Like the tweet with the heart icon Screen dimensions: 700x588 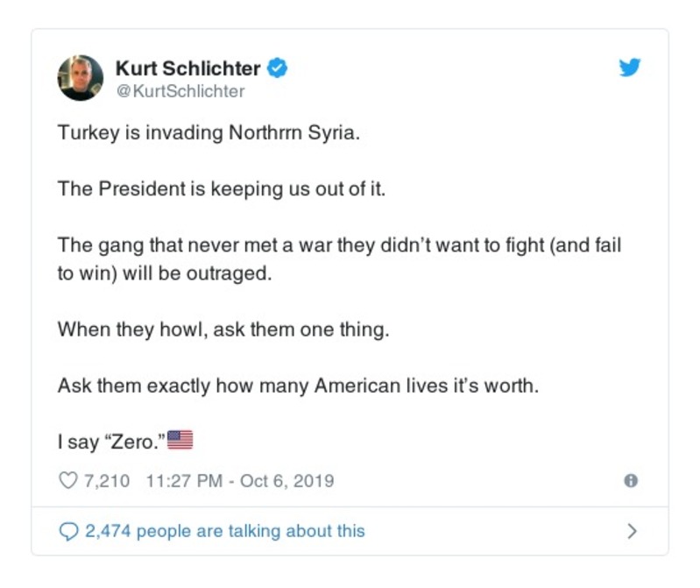point(67,481)
